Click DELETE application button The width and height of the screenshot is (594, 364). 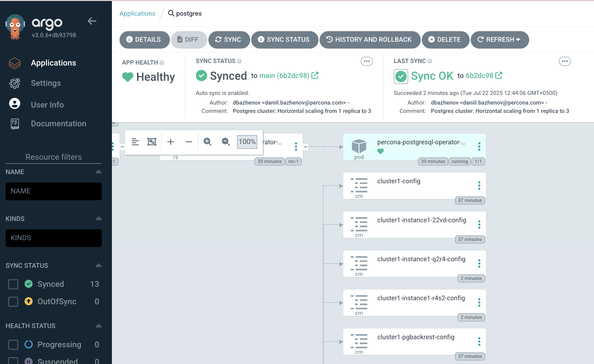click(446, 39)
